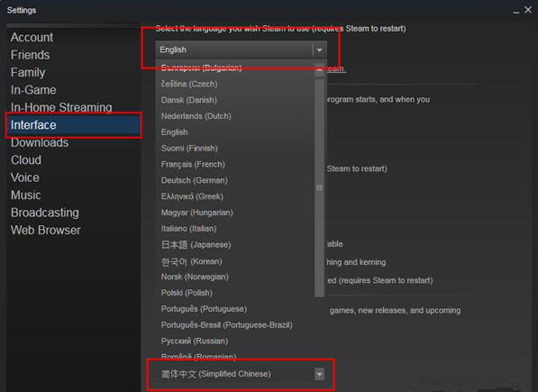Select Français (French) language option

tap(193, 164)
